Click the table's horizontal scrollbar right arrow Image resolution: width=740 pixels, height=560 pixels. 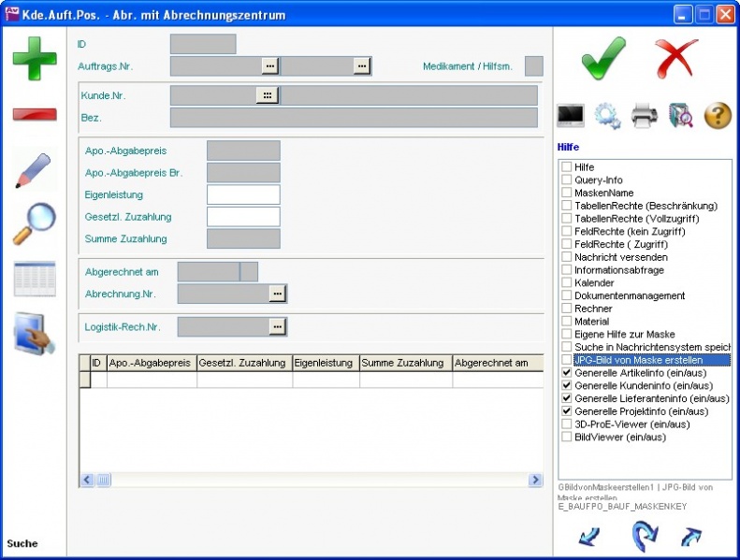[x=536, y=480]
